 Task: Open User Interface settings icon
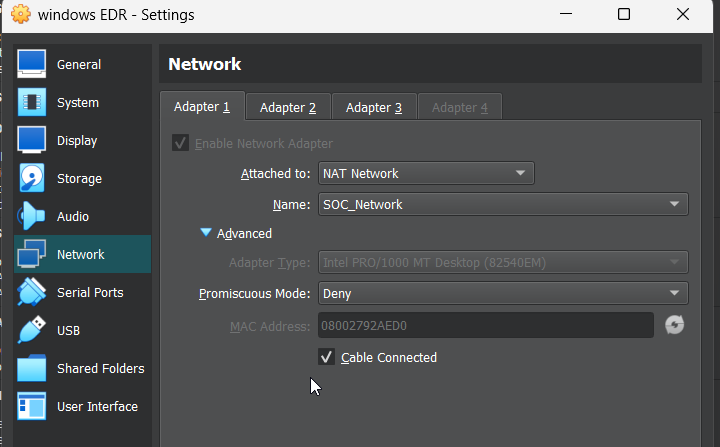coord(32,407)
